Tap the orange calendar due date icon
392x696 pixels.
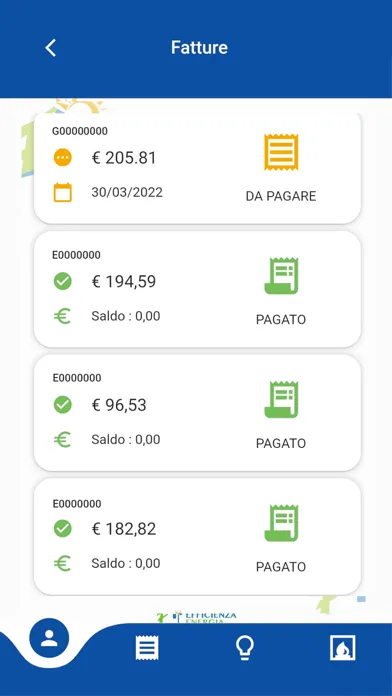[x=63, y=193]
